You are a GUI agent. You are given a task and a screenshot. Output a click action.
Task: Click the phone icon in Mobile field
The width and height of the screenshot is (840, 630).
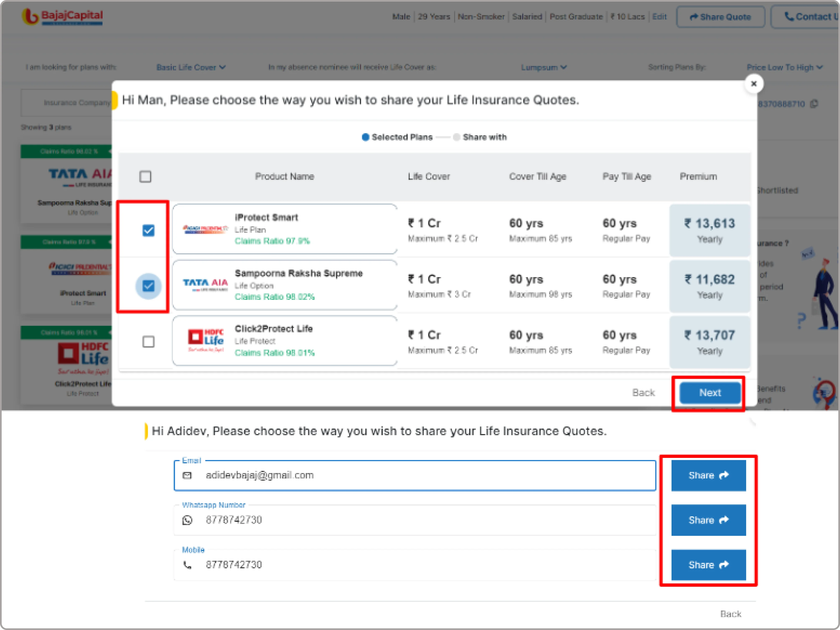pyautogui.click(x=187, y=565)
